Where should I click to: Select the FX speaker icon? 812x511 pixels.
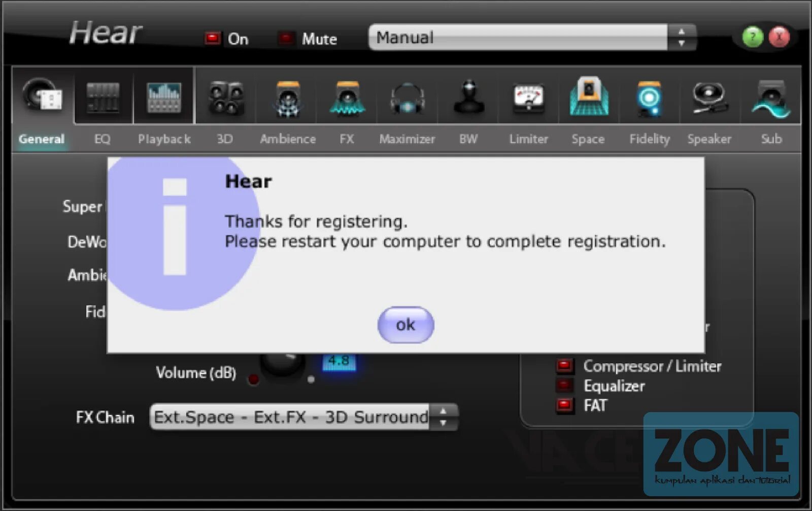coord(347,99)
